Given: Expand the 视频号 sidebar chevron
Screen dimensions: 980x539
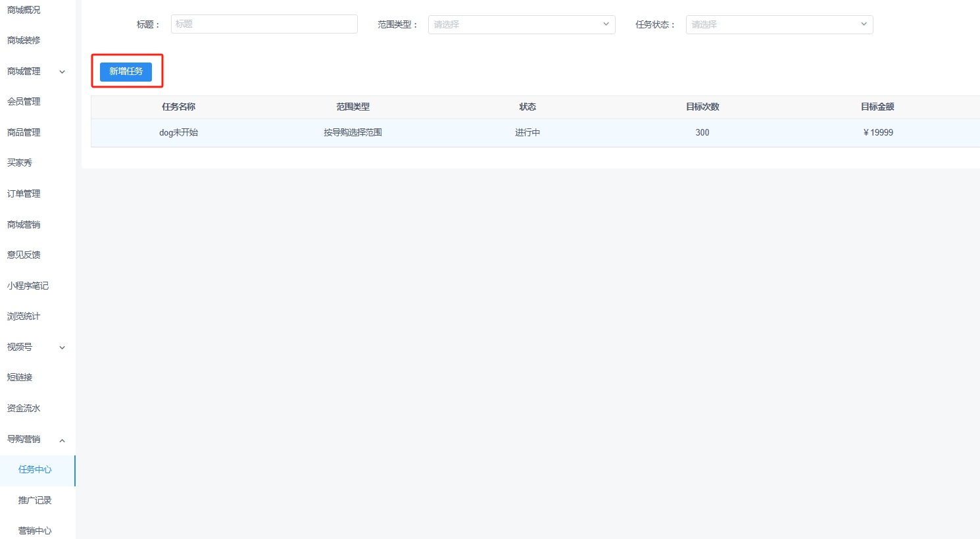Looking at the screenshot, I should click(x=62, y=347).
